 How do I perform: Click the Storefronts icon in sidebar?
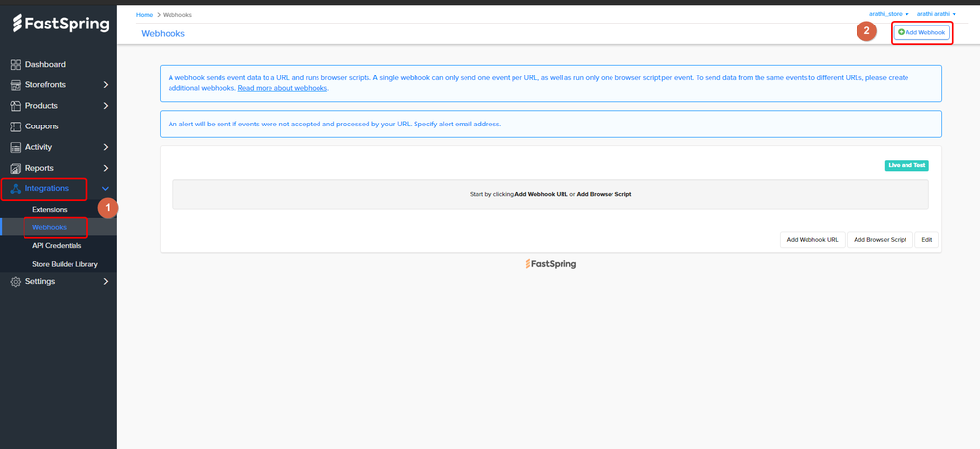coord(16,85)
